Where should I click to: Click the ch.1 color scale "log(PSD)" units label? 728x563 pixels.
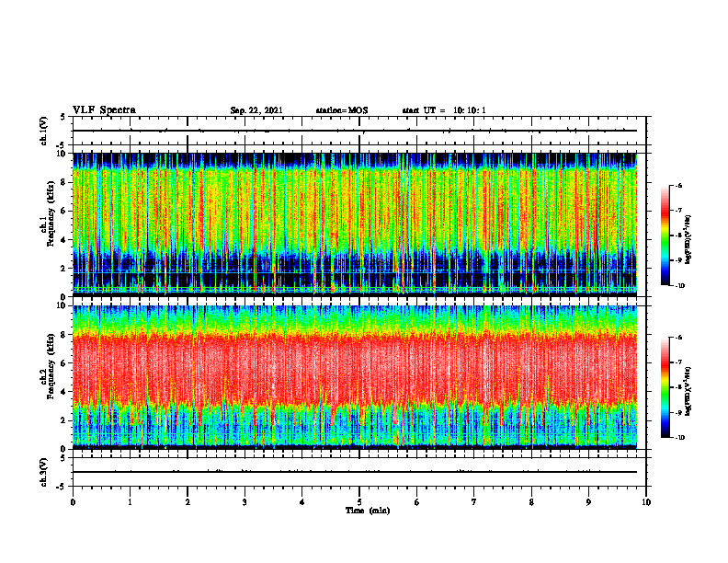click(689, 240)
